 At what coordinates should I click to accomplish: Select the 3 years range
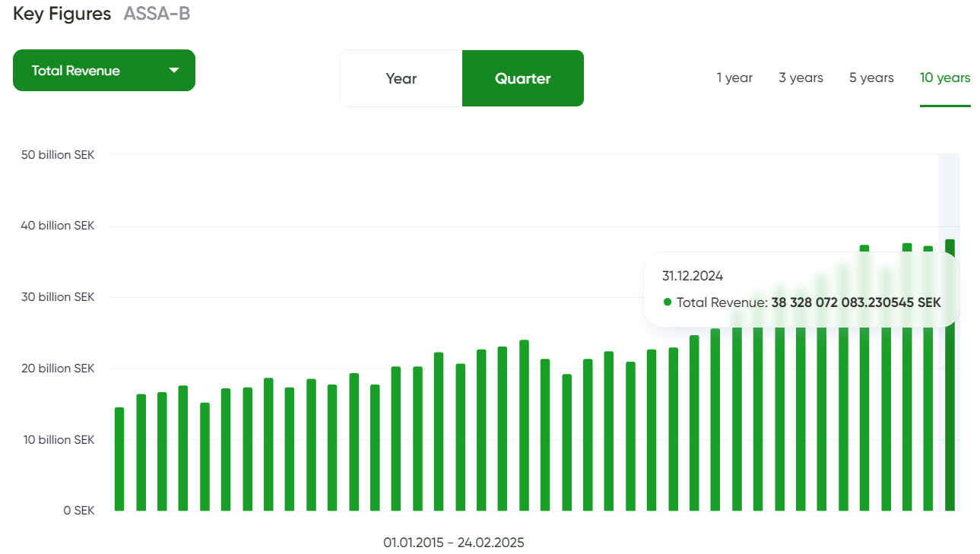click(x=801, y=78)
